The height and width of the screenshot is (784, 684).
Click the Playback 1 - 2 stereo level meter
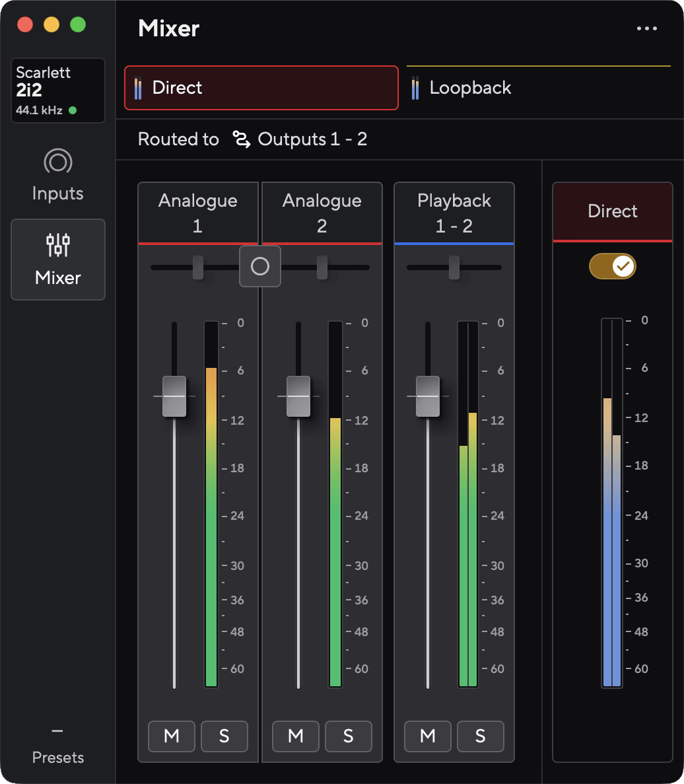tap(468, 504)
